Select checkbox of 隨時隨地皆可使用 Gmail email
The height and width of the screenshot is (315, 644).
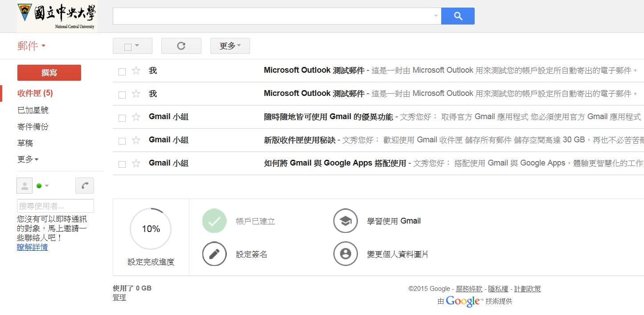(122, 118)
